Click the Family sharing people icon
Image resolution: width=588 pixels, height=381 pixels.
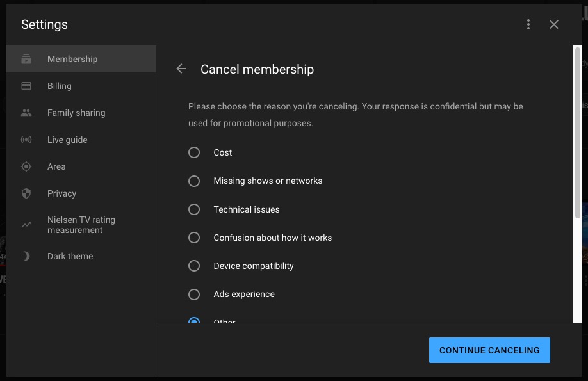[26, 113]
